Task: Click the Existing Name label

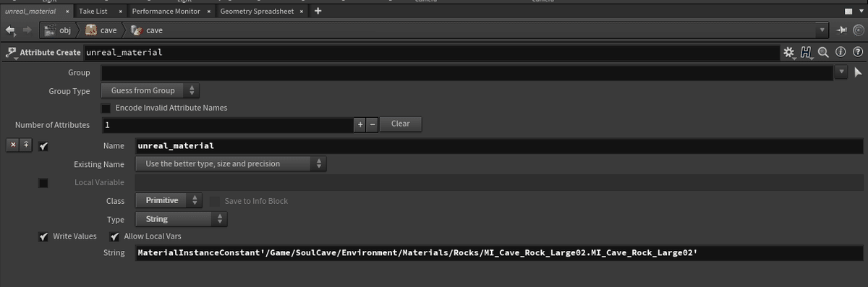Action: (x=99, y=165)
